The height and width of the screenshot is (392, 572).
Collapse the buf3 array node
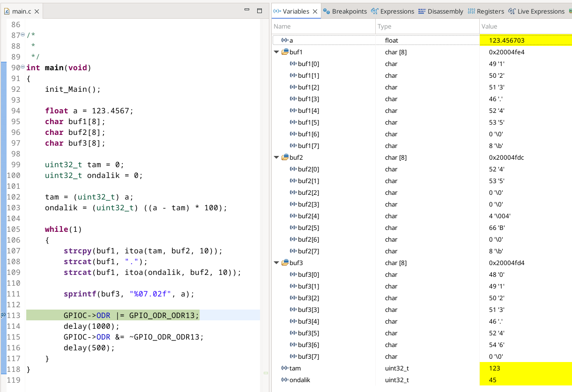(276, 263)
